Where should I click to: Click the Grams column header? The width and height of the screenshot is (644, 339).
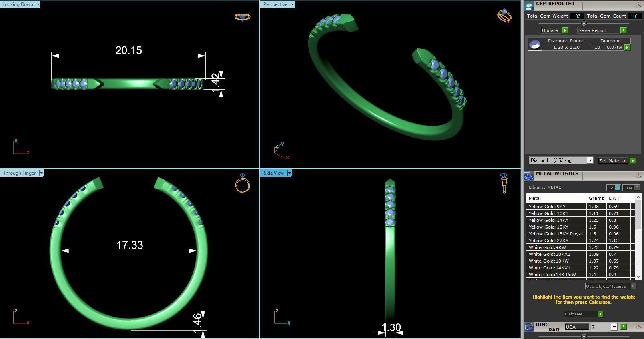pos(596,198)
